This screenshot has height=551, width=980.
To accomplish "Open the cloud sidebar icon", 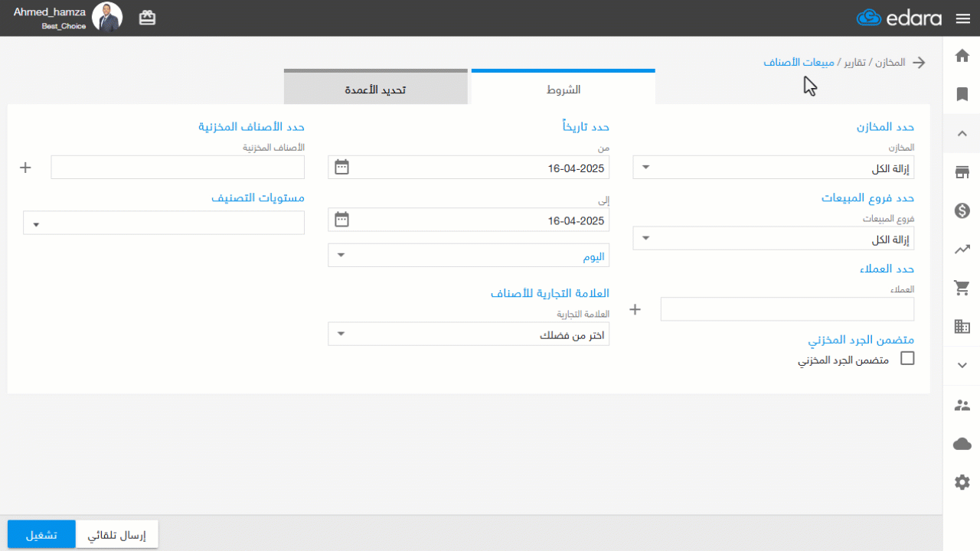I will coord(962,444).
